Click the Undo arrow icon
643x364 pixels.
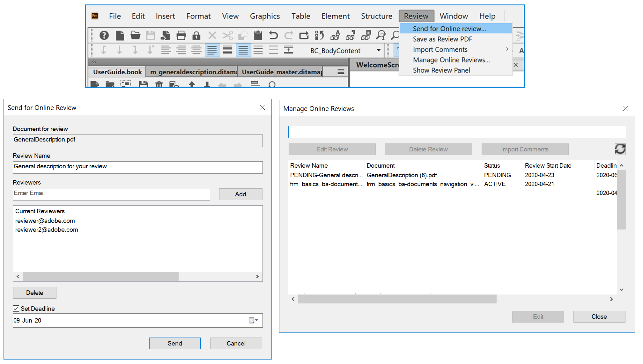pos(273,35)
